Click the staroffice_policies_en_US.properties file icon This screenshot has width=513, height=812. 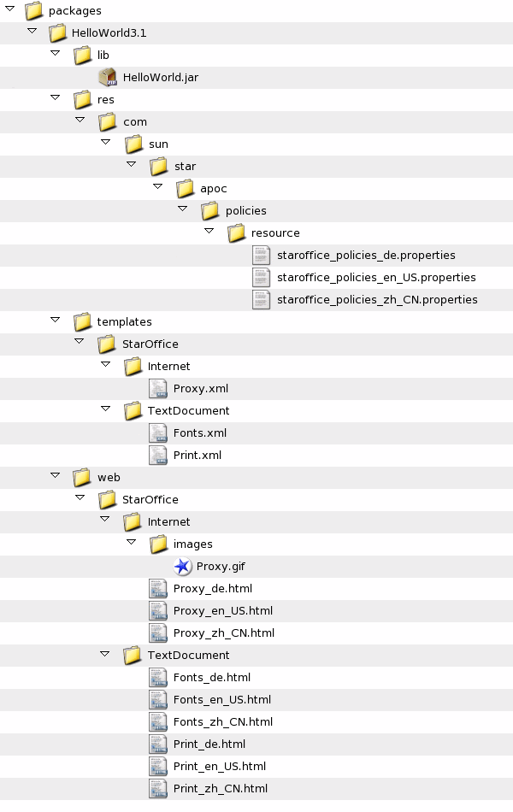(261, 278)
